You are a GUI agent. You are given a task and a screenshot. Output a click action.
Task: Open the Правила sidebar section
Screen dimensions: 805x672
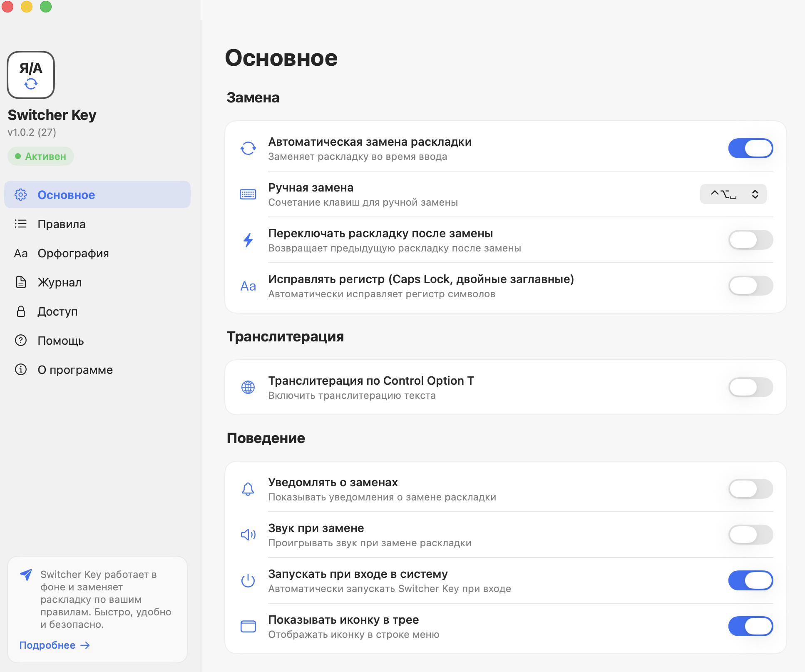pyautogui.click(x=97, y=224)
